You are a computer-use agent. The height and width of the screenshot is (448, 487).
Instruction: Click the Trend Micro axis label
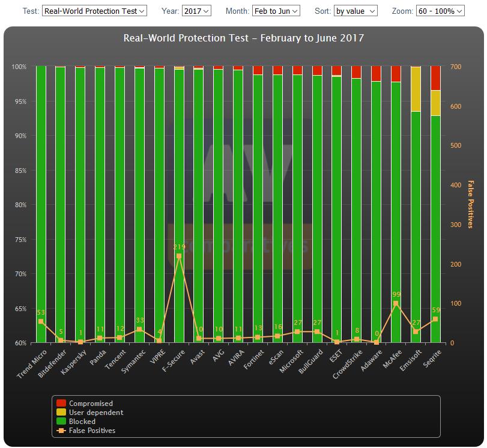(x=32, y=364)
